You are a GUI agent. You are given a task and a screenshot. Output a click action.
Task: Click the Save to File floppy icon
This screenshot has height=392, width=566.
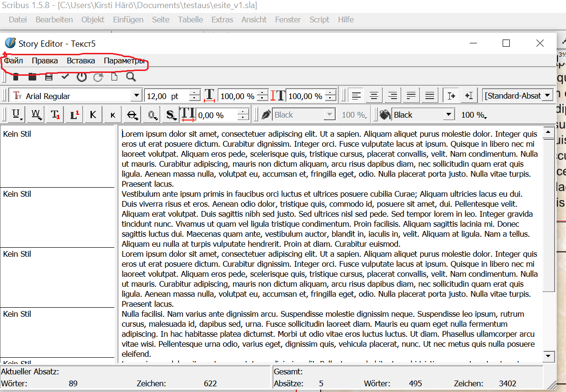pyautogui.click(x=49, y=77)
